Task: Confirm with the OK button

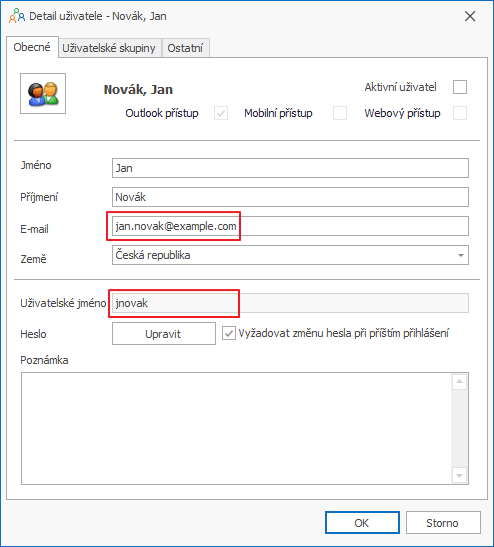Action: point(362,523)
